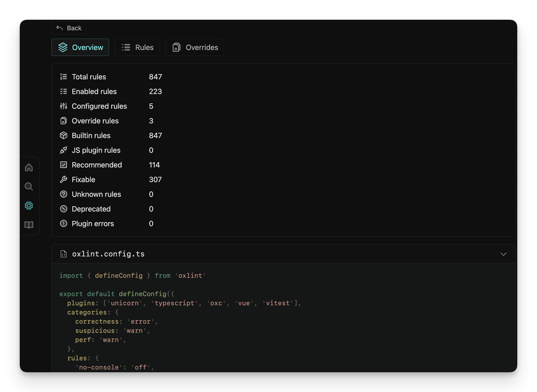Image resolution: width=537 pixels, height=392 pixels.
Task: Click the Deprecated ban icon
Action: coord(63,209)
